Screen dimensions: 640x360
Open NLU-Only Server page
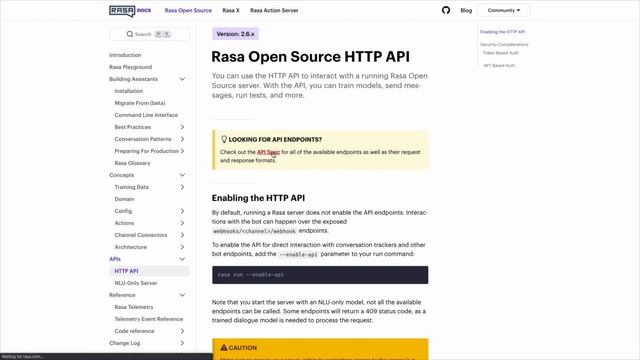coord(136,283)
